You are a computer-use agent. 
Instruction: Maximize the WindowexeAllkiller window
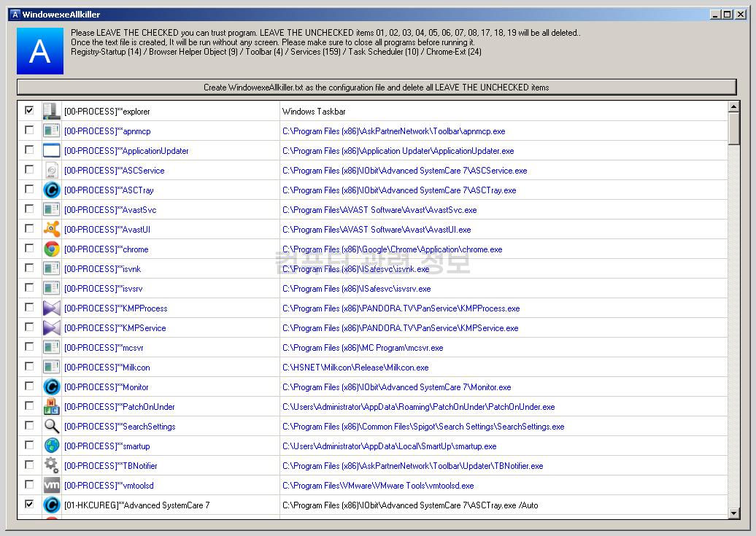(728, 15)
